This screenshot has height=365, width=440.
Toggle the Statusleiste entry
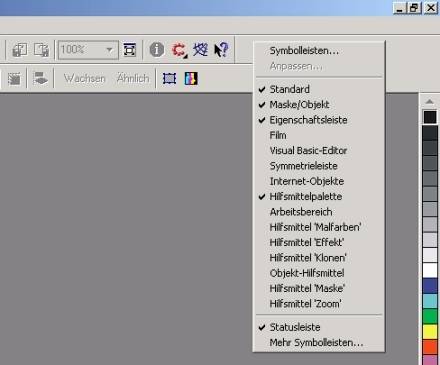[319, 327]
